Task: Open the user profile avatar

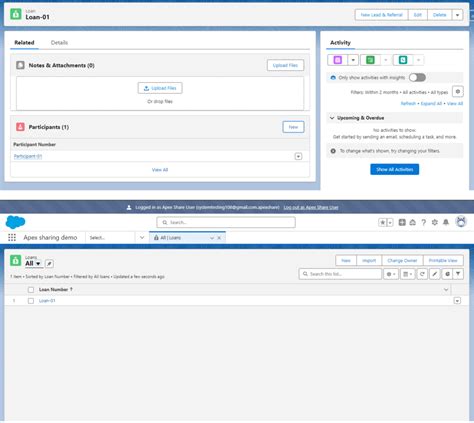Action: pos(461,222)
